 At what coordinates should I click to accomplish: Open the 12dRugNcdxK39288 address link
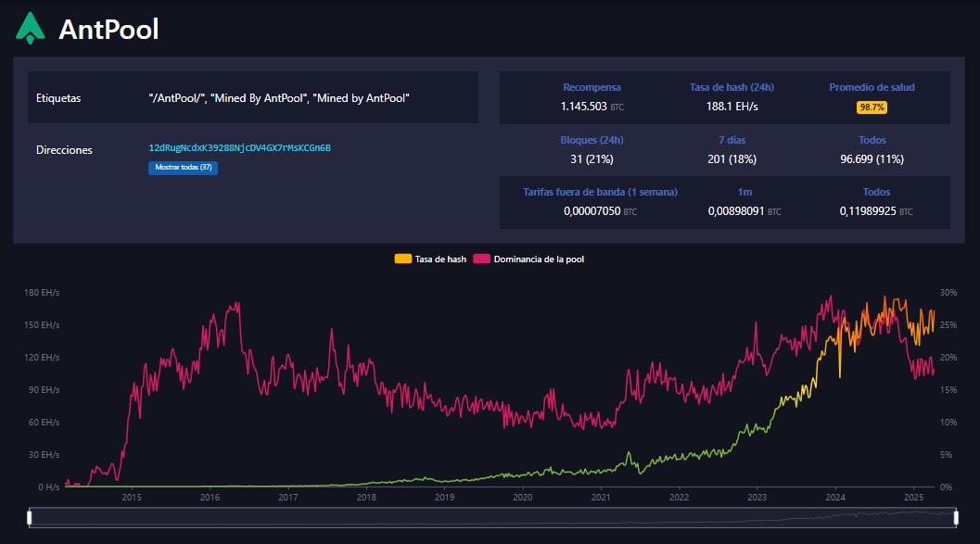coord(239,148)
